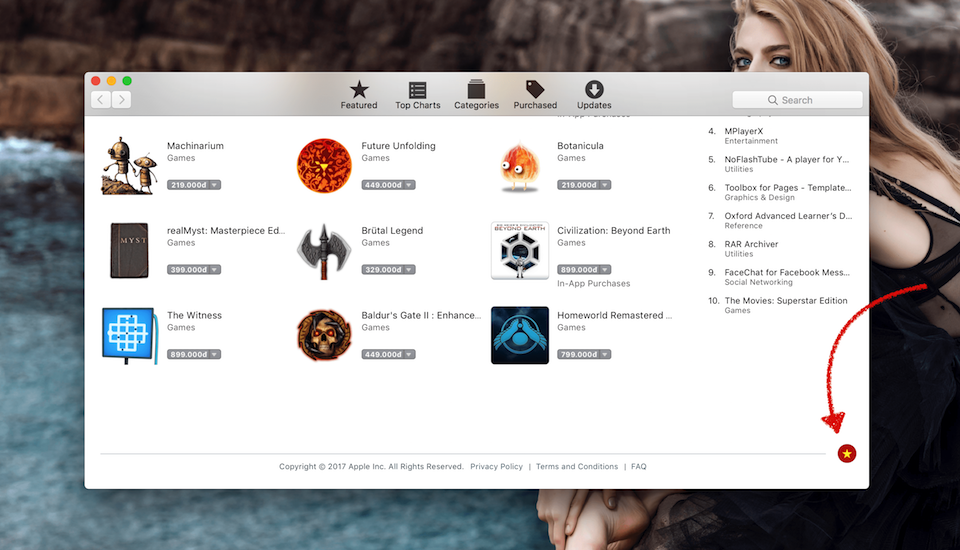This screenshot has width=960, height=550.
Task: Close the App Store window
Action: 96,81
